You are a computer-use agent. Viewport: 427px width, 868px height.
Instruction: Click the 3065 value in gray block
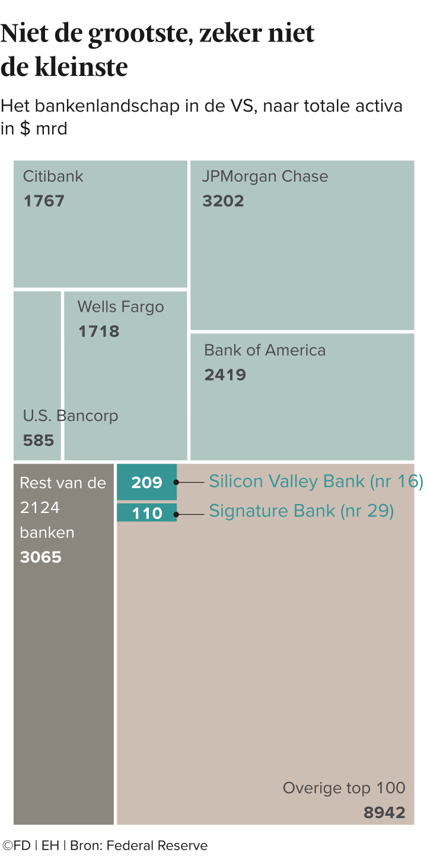tap(41, 557)
